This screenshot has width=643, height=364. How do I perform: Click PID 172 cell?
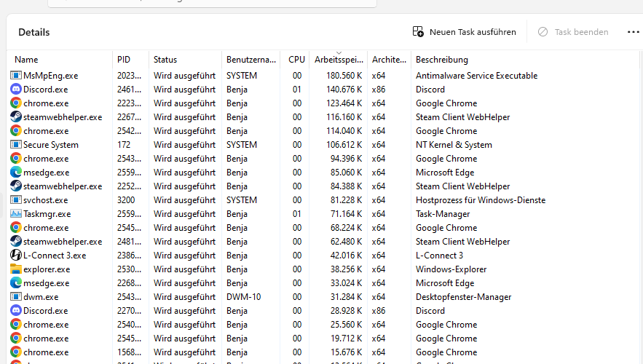coord(124,145)
